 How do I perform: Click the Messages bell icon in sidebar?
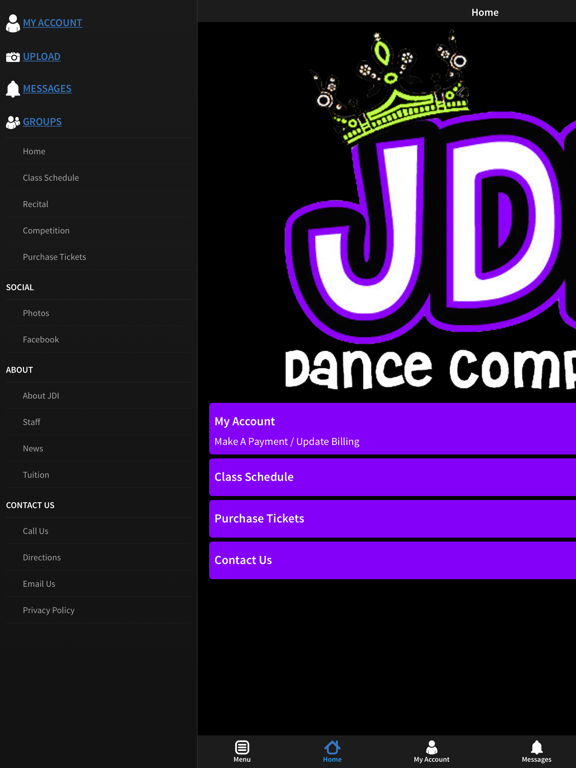click(x=13, y=89)
